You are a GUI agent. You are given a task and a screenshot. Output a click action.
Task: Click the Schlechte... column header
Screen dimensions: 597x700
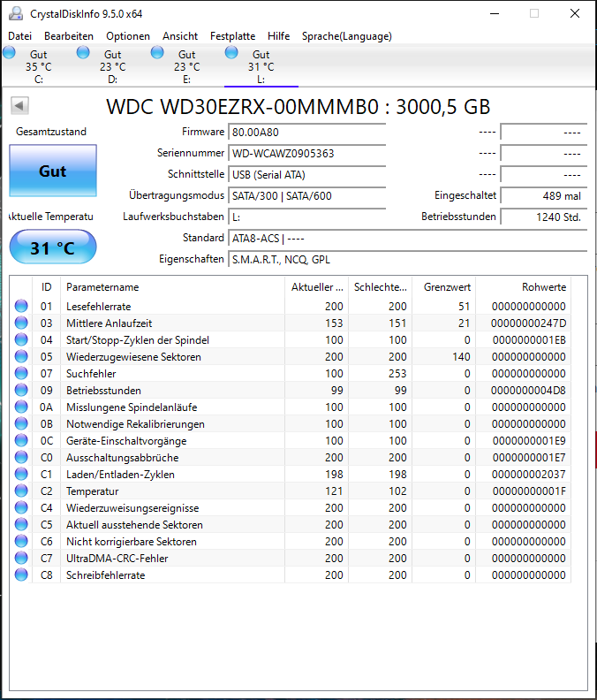(380, 287)
